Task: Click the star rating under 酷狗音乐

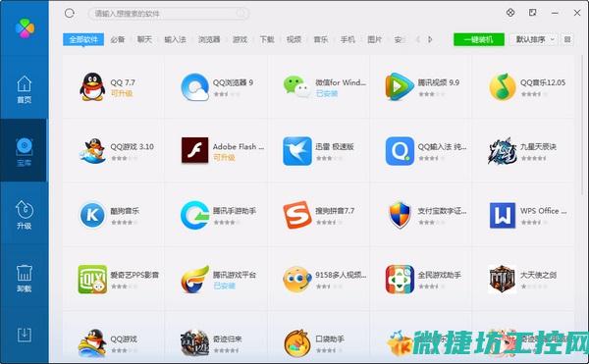Action: point(125,223)
